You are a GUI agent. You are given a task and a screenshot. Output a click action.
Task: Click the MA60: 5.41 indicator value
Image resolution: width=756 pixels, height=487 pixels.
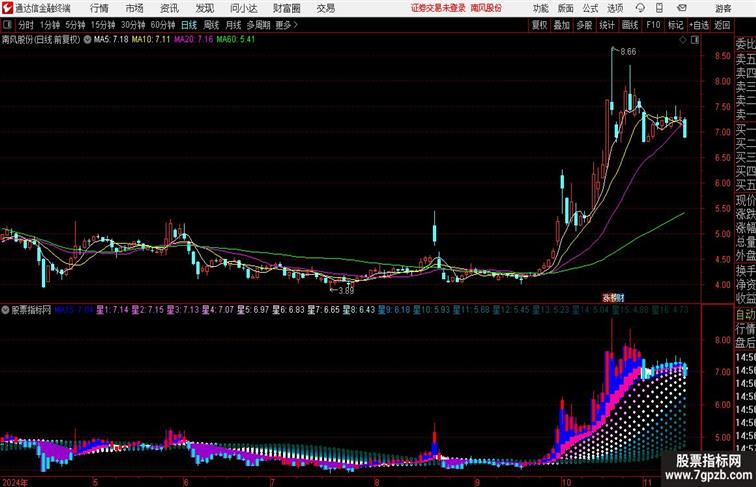tap(236, 40)
